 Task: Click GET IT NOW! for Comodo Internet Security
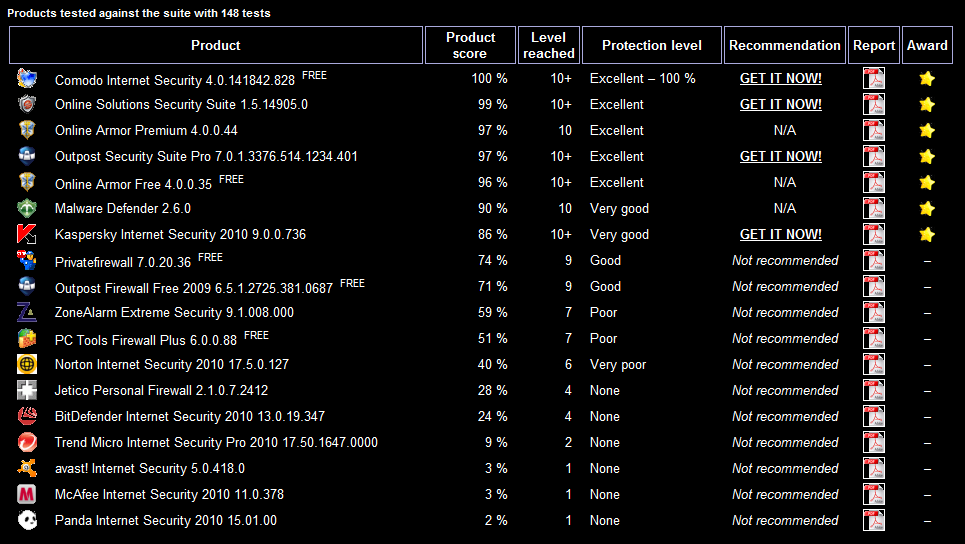click(x=780, y=79)
